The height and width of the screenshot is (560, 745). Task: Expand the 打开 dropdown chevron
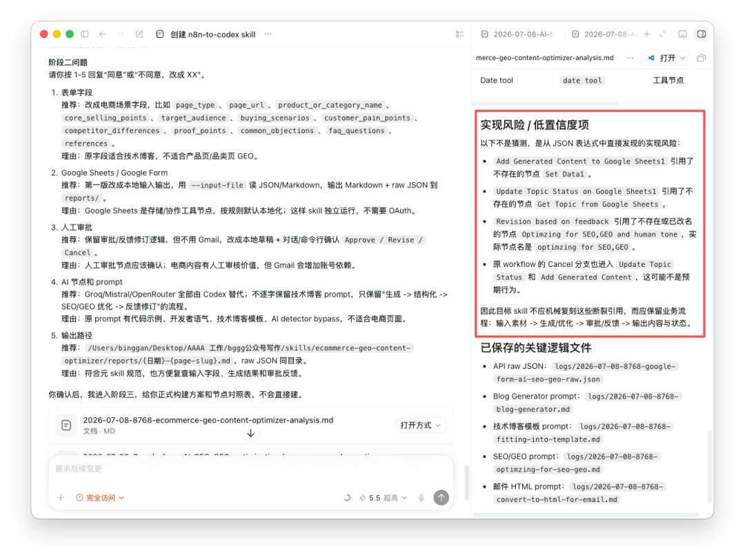(x=683, y=58)
